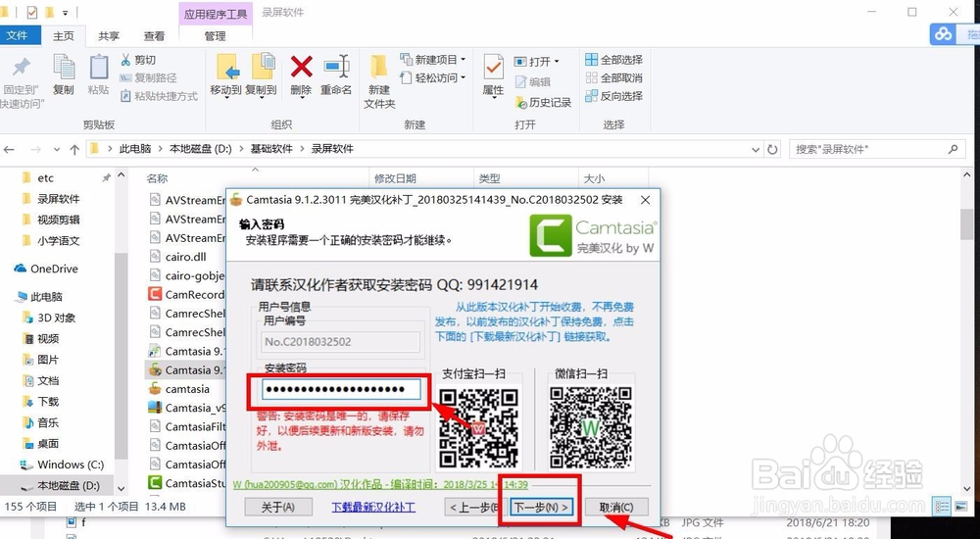Click the user number field No.C2018032502
Screen dimensions: 980x539
point(341,342)
